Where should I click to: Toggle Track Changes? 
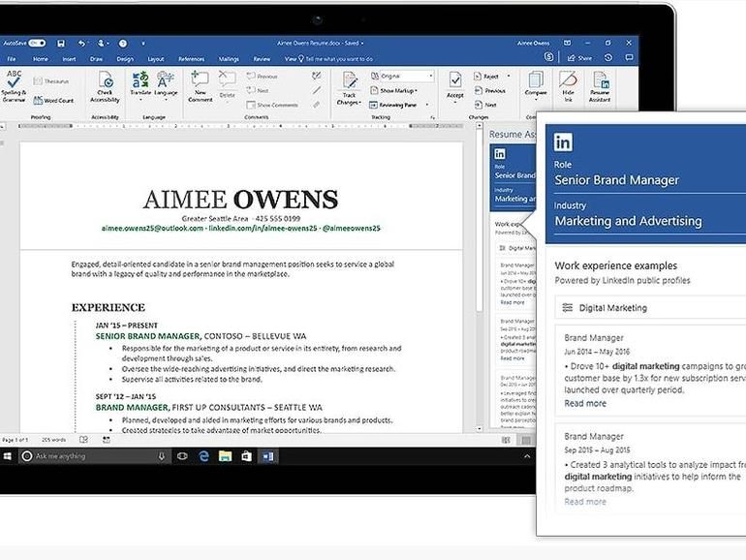349,88
